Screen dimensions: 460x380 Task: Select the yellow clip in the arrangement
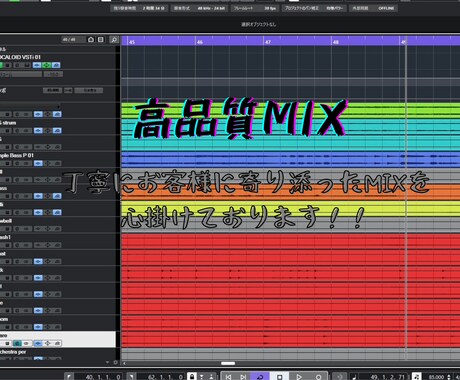click(x=290, y=208)
